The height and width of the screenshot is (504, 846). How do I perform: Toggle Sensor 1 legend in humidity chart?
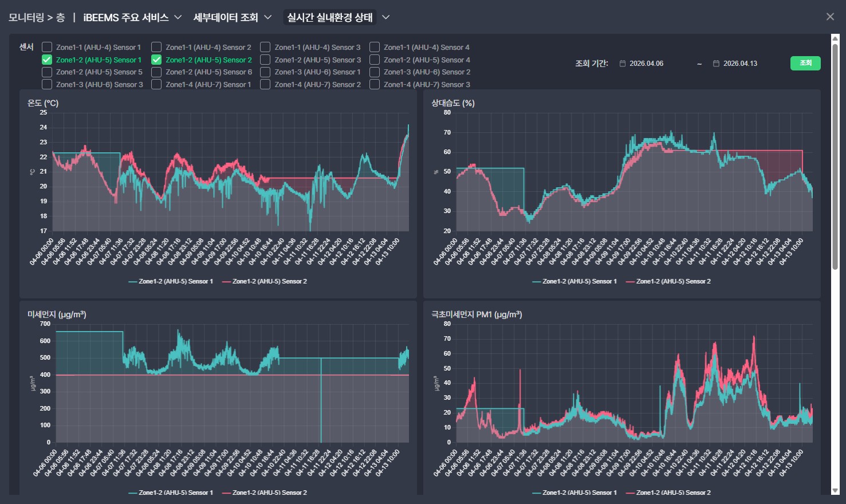pos(575,281)
